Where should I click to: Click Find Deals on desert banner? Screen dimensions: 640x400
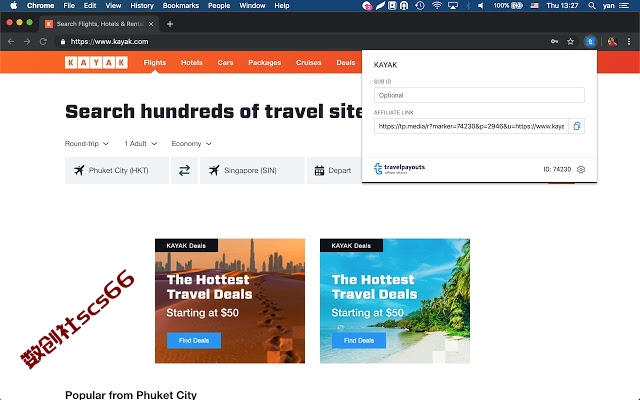coord(194,340)
